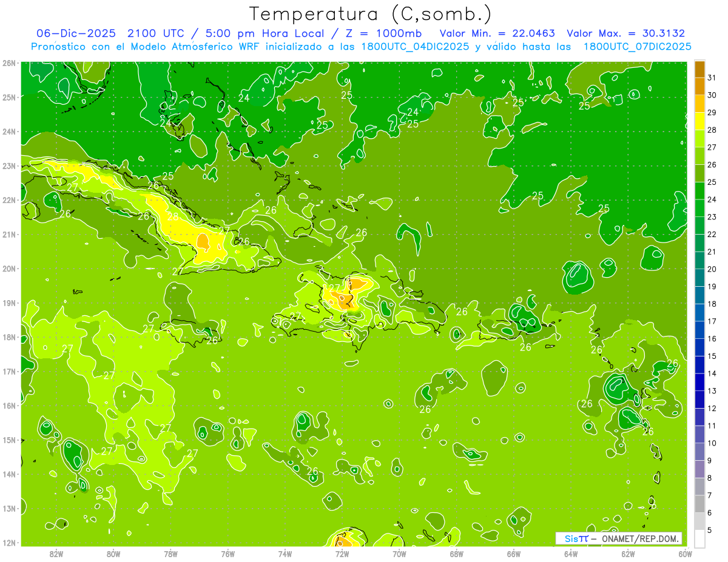
Task: Click the latitude axis label '25N'
Action: 8,97
